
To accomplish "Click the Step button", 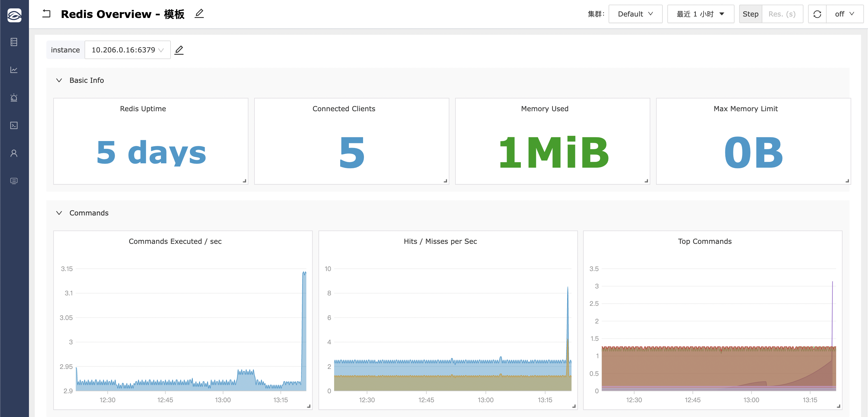I will (750, 14).
